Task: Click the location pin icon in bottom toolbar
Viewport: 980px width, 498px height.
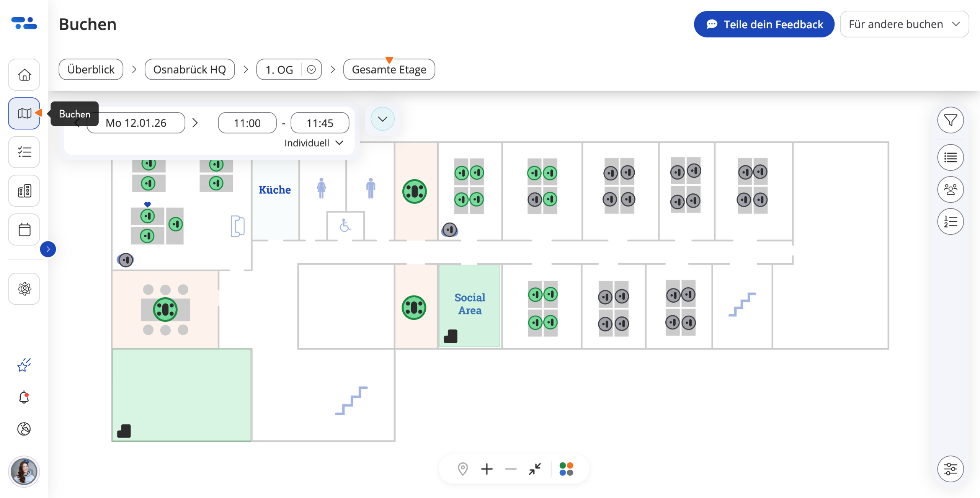Action: tap(462, 469)
